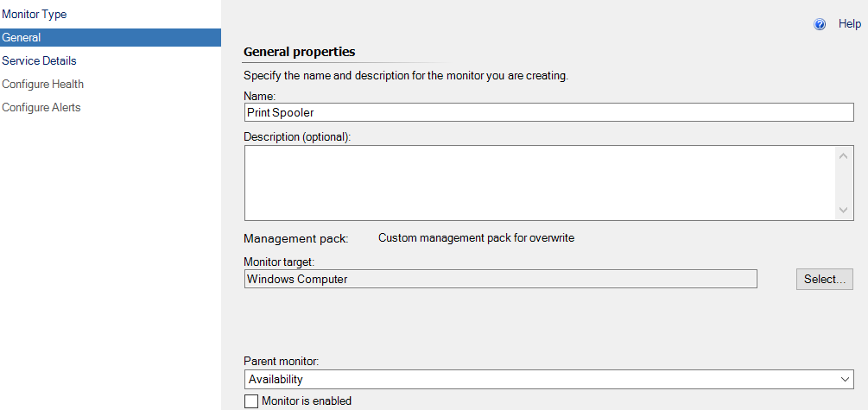Open the Service Details step
This screenshot has height=410, width=868.
coord(40,61)
